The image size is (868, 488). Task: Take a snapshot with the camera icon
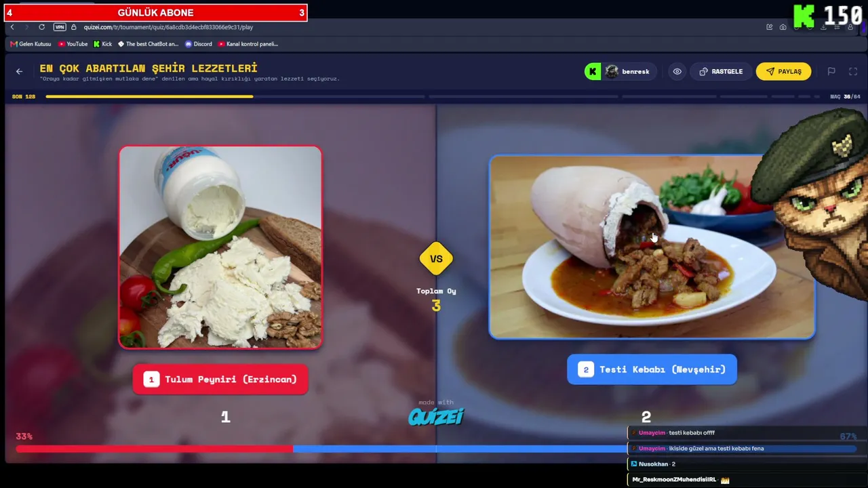click(x=783, y=27)
